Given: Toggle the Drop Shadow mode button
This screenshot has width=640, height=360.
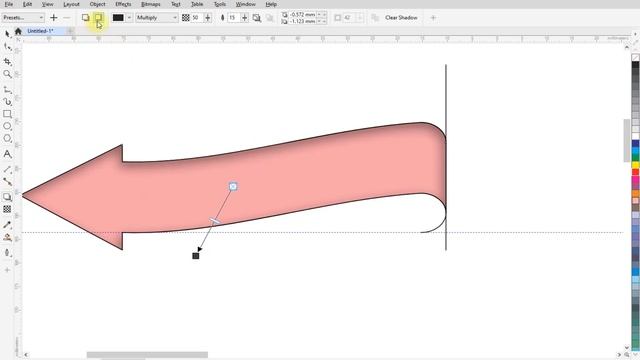Looking at the screenshot, I should click(85, 18).
